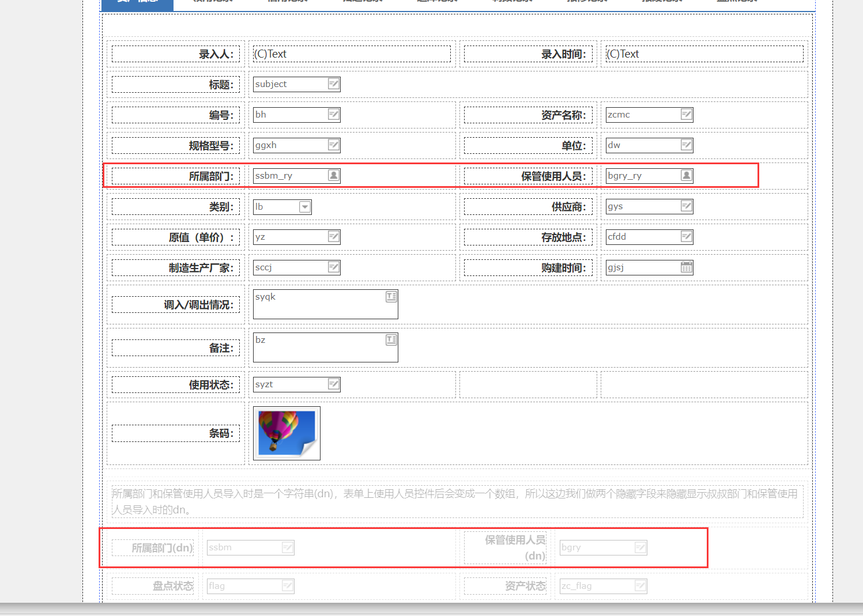
Task: Click the edit icon in the syzt field
Action: coord(334,384)
